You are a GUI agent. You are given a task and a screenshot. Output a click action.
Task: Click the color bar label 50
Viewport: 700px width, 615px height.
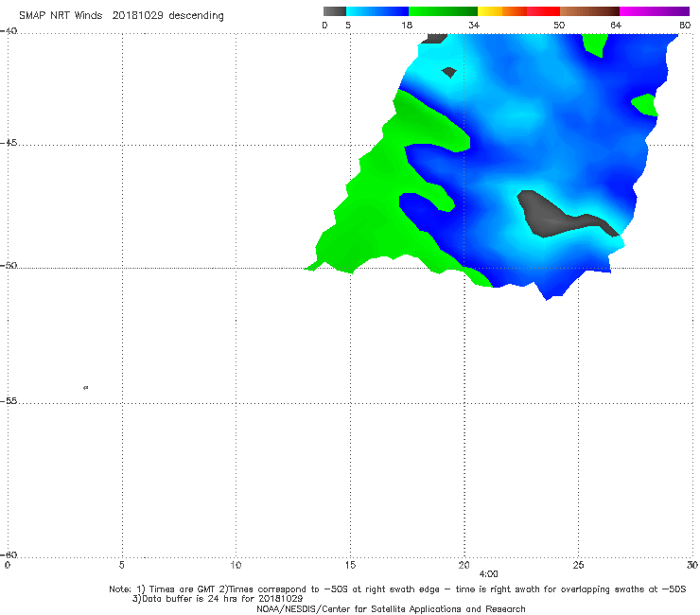[559, 26]
